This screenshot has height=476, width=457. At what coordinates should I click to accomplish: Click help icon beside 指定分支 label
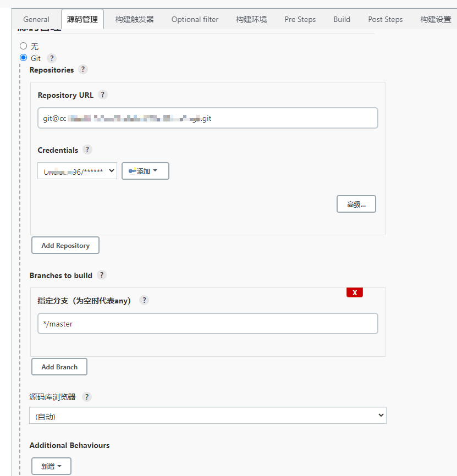[x=144, y=300]
